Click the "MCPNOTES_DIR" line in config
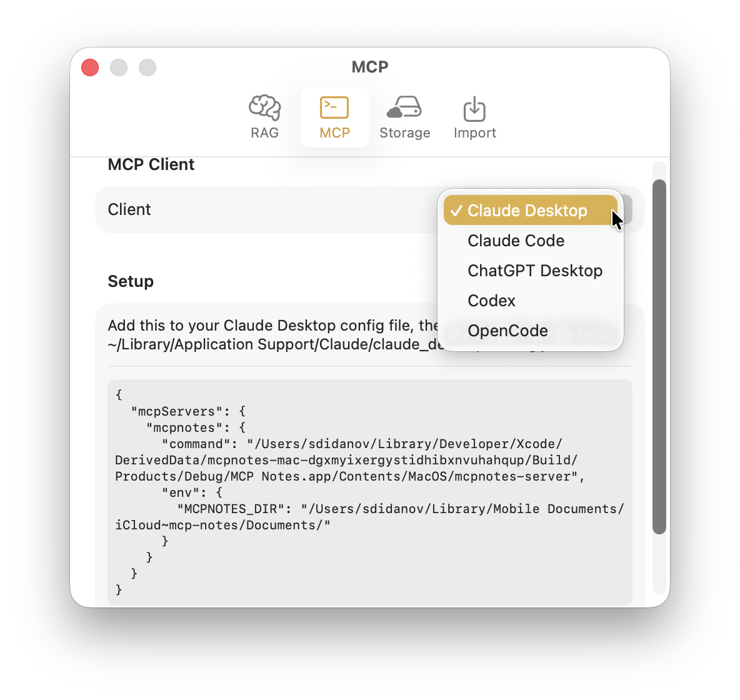The width and height of the screenshot is (740, 700). [400, 509]
